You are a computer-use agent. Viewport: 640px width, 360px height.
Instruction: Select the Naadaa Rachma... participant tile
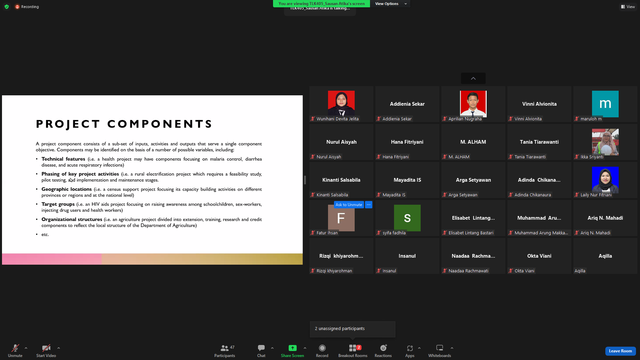pyautogui.click(x=473, y=256)
